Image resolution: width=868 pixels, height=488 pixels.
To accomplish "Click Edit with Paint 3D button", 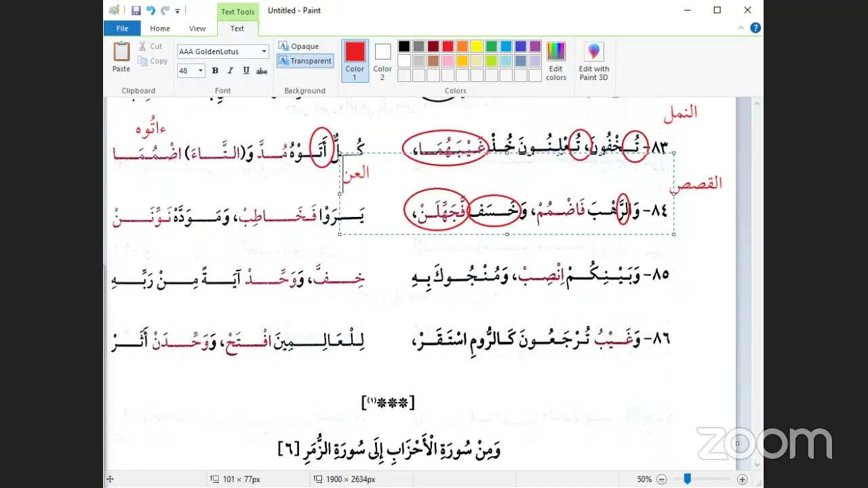I will point(594,60).
